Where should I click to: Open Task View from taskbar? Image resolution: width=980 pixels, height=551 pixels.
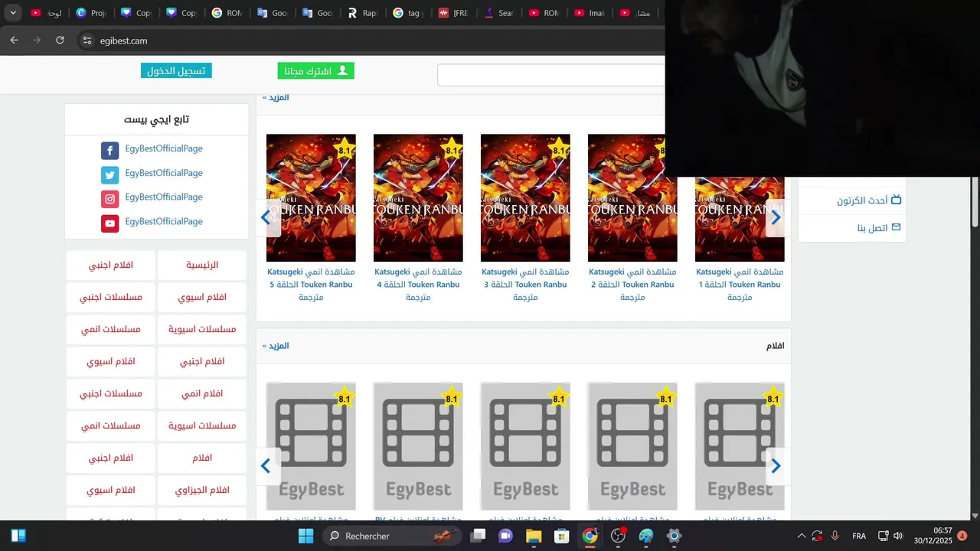pos(478,536)
